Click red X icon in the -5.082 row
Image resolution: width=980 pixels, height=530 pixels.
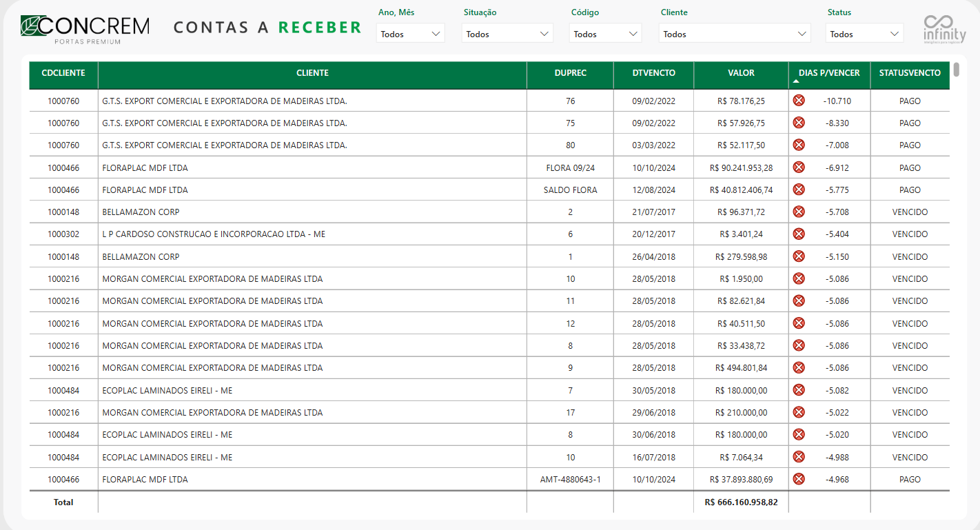point(799,390)
